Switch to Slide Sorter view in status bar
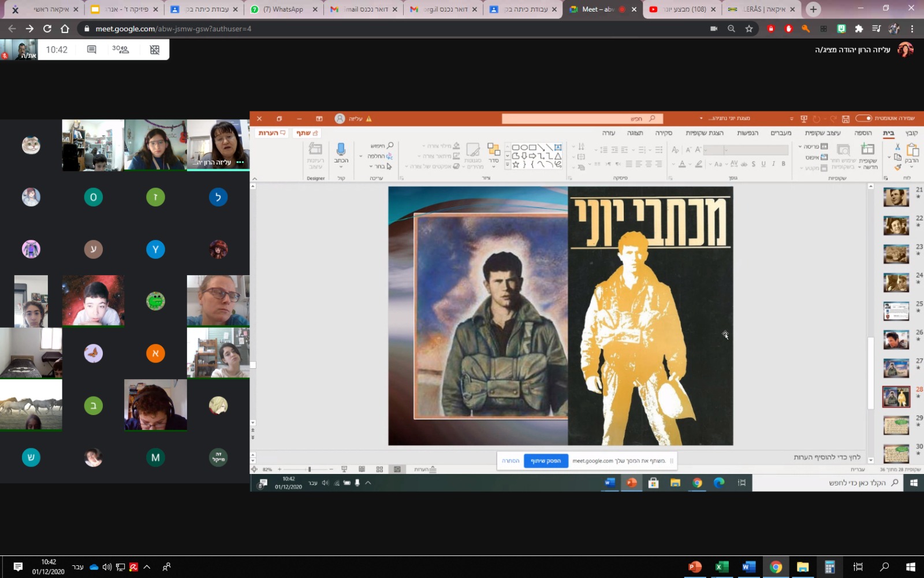Image resolution: width=924 pixels, height=578 pixels. [379, 469]
